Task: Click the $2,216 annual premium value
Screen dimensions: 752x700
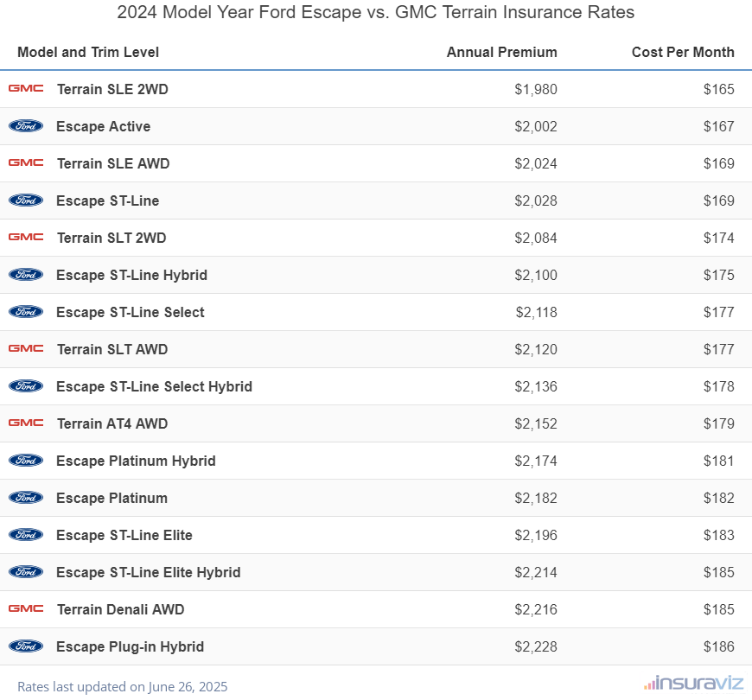Action: [x=536, y=609]
